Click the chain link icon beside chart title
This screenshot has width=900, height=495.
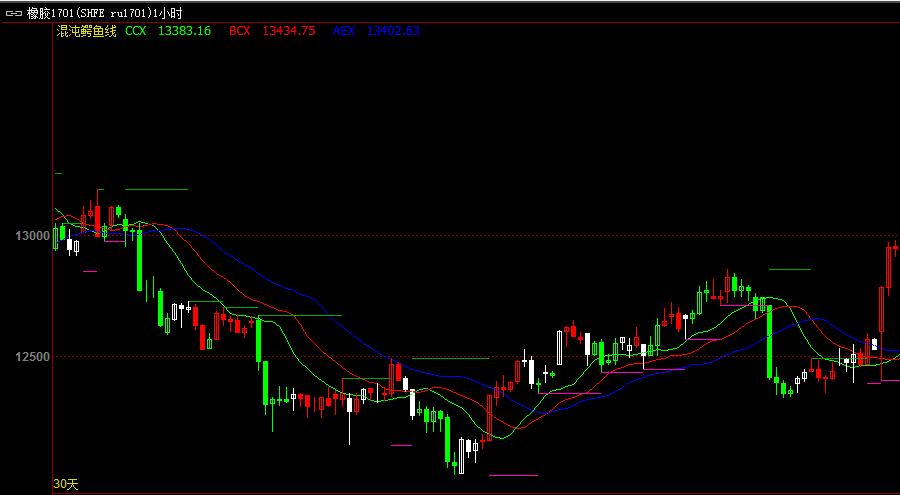(x=14, y=13)
